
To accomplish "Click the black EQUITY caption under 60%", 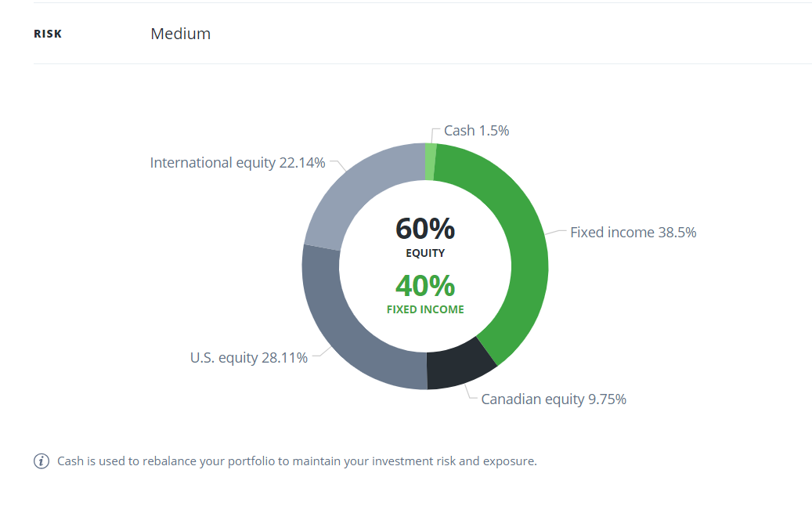I will point(425,253).
